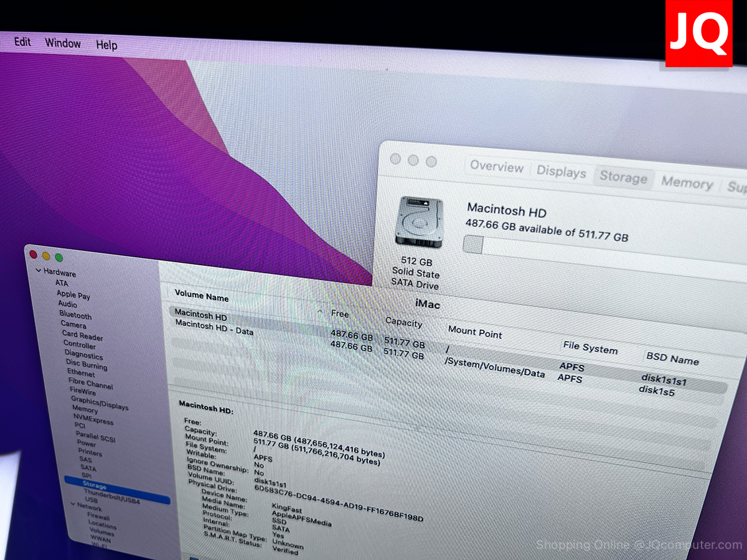The image size is (747, 560).
Task: Switch to the Memory tab
Action: pyautogui.click(x=687, y=183)
